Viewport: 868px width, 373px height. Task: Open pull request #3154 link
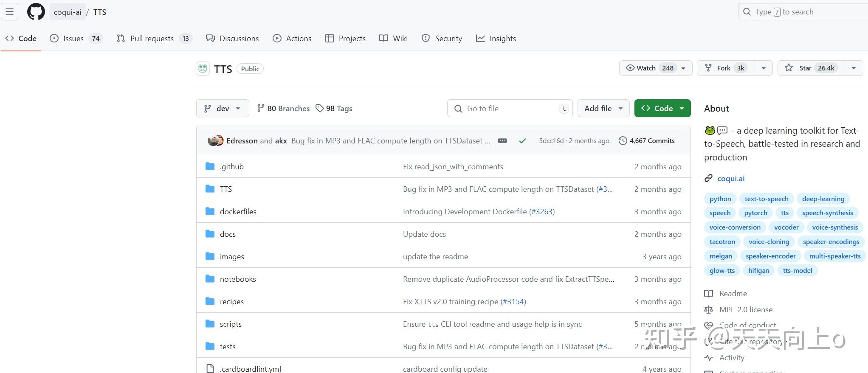[x=513, y=302]
